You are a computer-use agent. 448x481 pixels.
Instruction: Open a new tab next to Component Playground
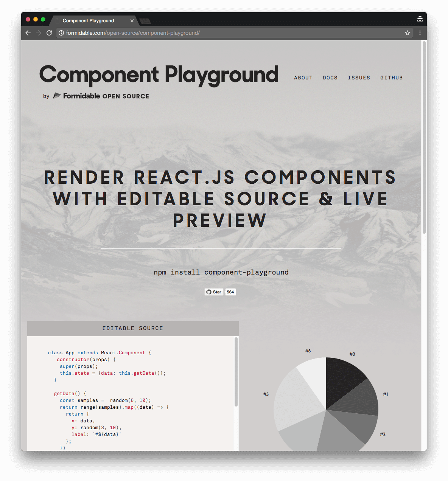click(145, 21)
